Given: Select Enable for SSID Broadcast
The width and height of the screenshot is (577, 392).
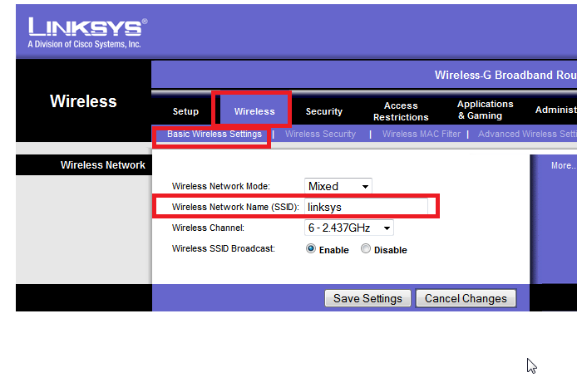Looking at the screenshot, I should (311, 249).
